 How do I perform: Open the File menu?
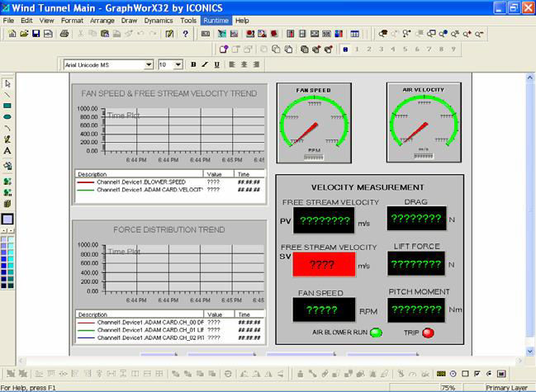click(8, 21)
